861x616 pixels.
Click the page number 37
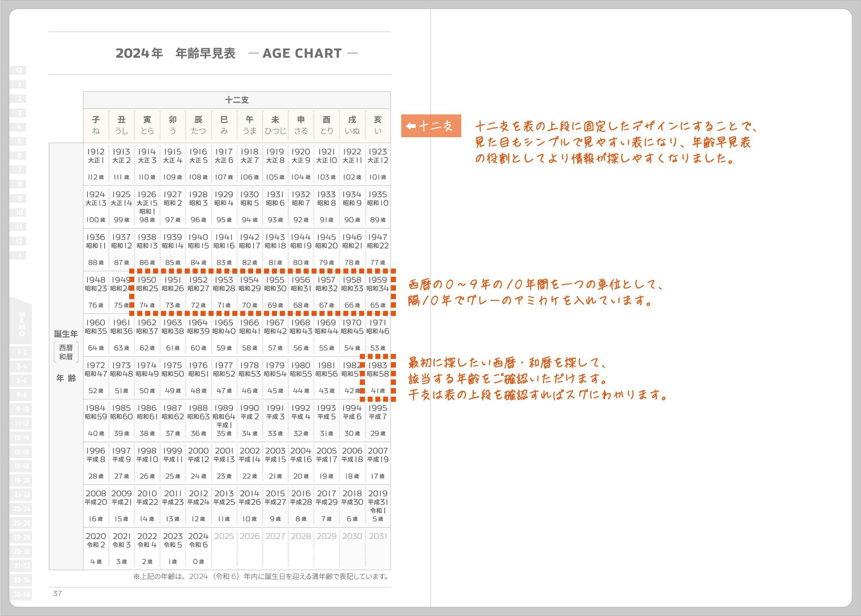coord(57,594)
